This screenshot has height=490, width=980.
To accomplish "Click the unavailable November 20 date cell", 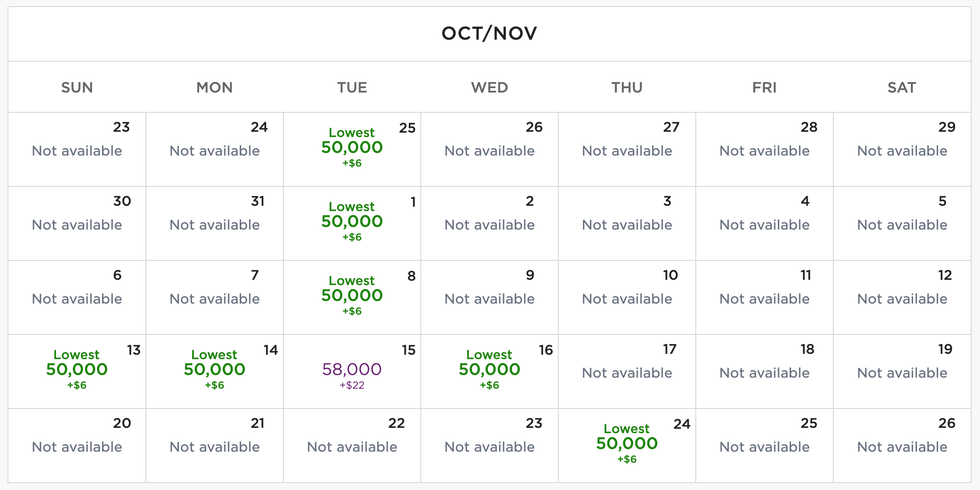I will pos(77,446).
